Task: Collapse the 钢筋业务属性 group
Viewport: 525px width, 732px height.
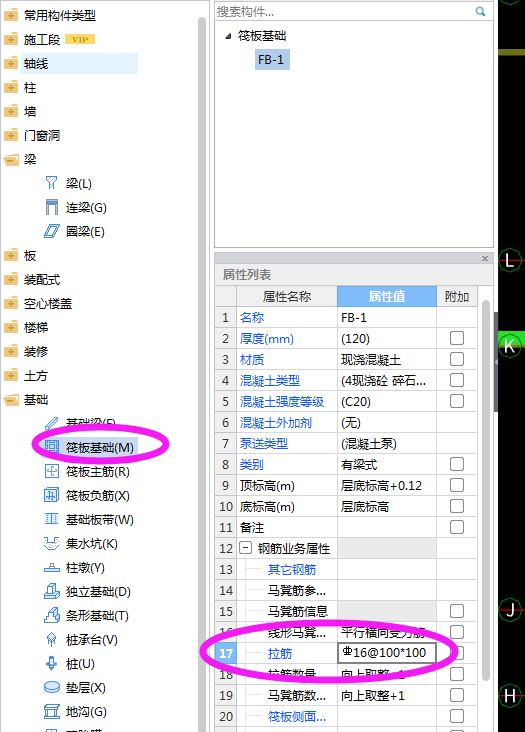Action: [245, 548]
